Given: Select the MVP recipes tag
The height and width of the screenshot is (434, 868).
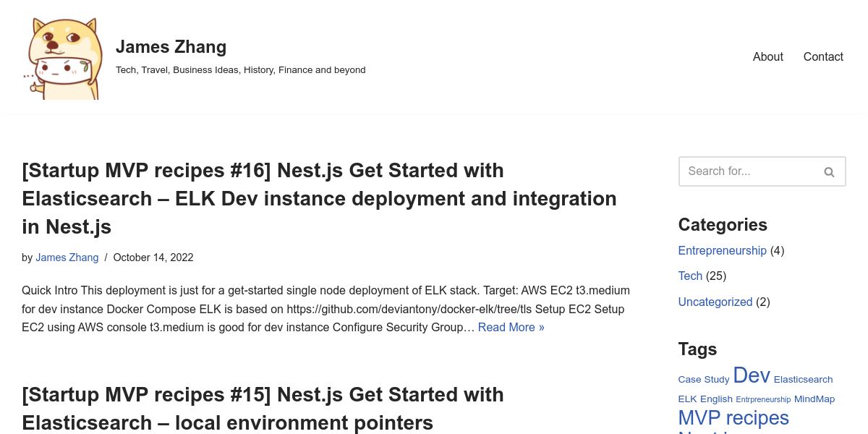Looking at the screenshot, I should click(733, 418).
